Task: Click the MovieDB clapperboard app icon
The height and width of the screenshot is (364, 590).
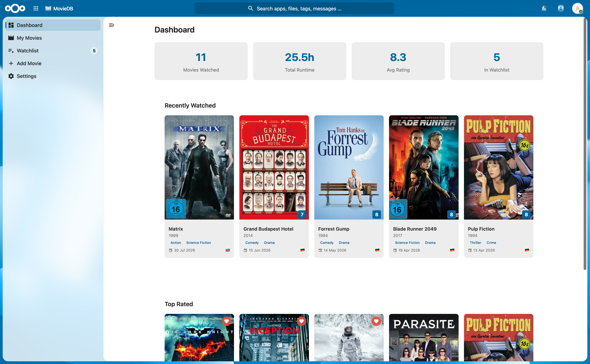Action: [48, 8]
